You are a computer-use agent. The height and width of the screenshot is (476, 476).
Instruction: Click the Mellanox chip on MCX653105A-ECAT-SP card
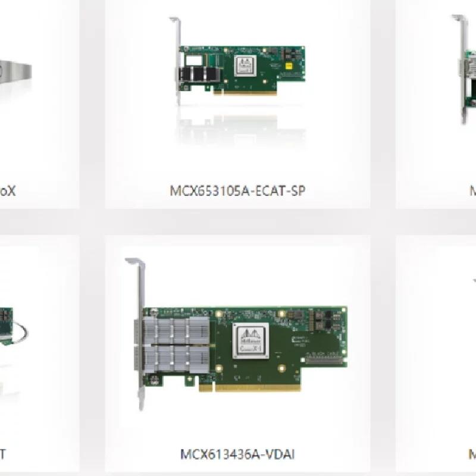[245, 65]
